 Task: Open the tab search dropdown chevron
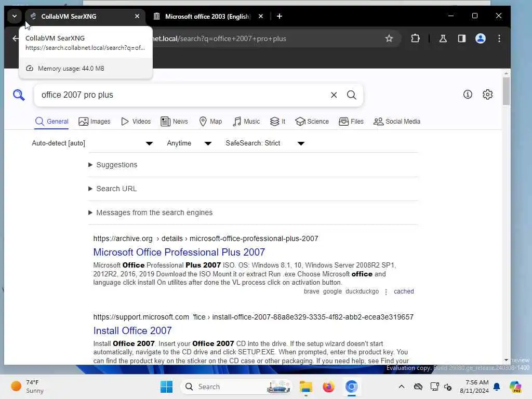[x=15, y=16]
